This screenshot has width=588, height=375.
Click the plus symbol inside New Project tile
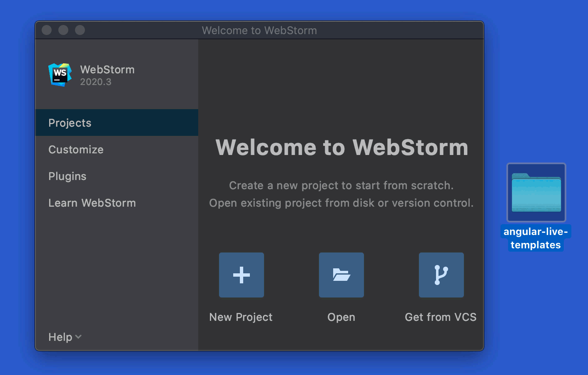tap(241, 275)
